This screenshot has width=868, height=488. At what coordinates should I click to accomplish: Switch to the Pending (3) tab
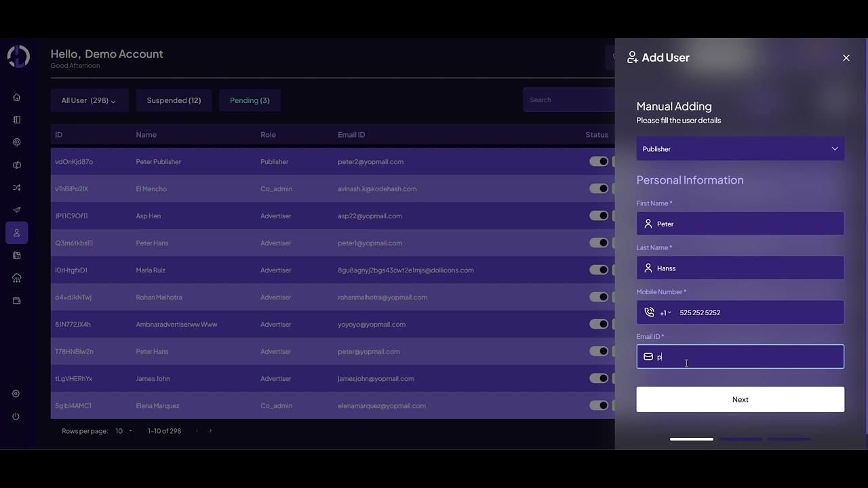(x=250, y=101)
